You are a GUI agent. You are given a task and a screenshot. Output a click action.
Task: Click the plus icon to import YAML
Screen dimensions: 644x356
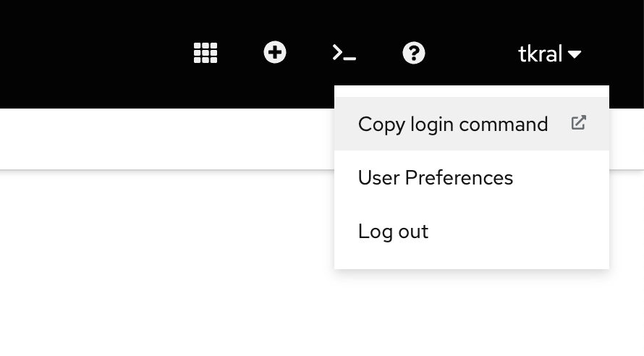tap(275, 53)
